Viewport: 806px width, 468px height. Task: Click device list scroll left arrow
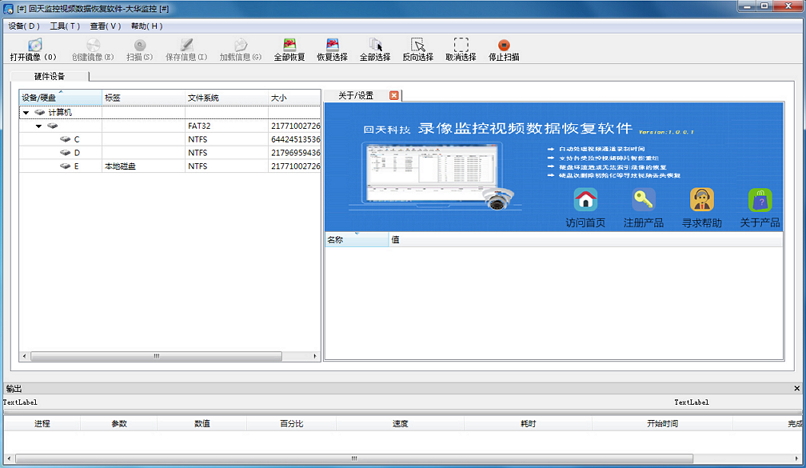[x=24, y=356]
